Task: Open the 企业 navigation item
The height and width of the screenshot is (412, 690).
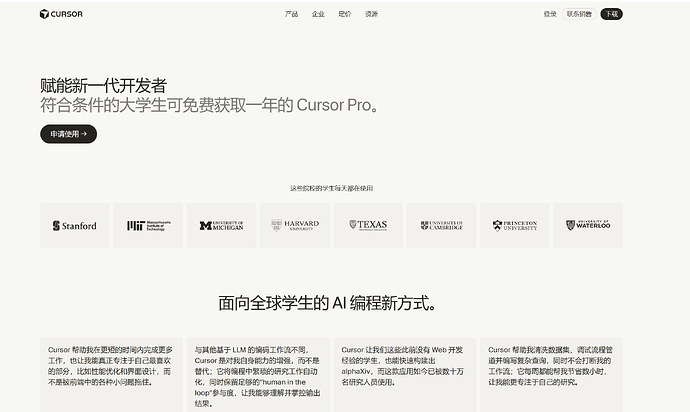Action: coord(318,14)
